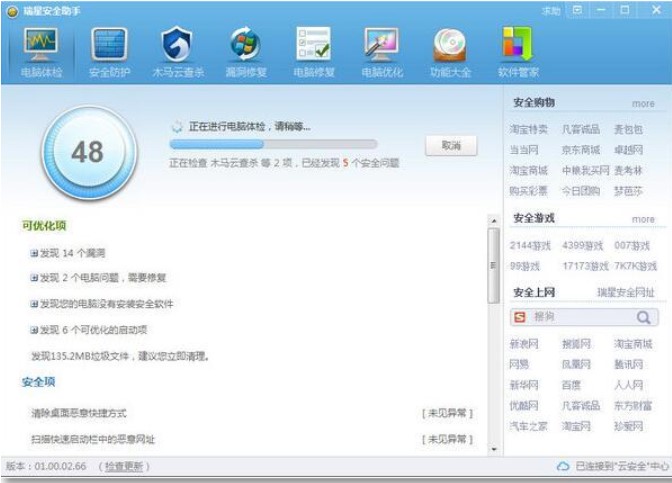Click the 版本：01.00.02.66 version text

[x=46, y=466]
